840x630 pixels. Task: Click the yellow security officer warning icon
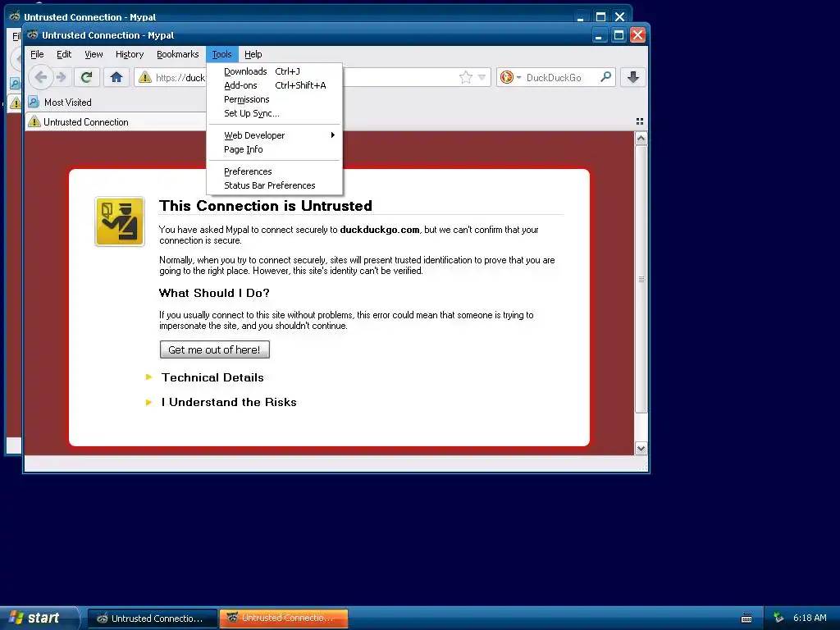pos(120,221)
